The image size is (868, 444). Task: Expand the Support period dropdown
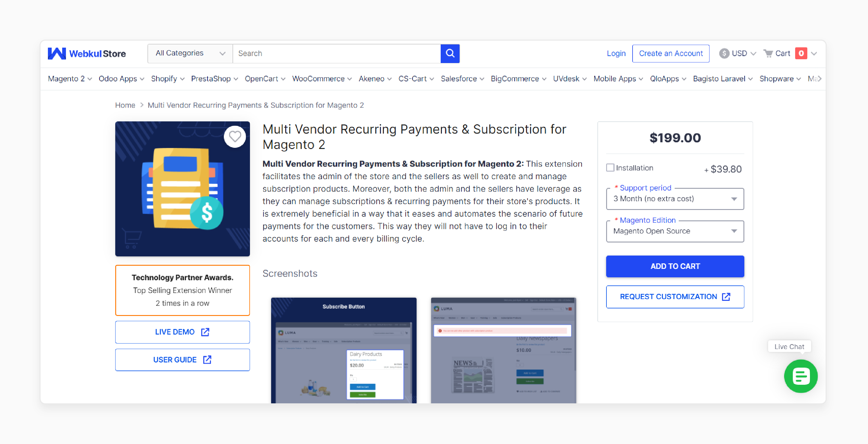[x=675, y=199]
